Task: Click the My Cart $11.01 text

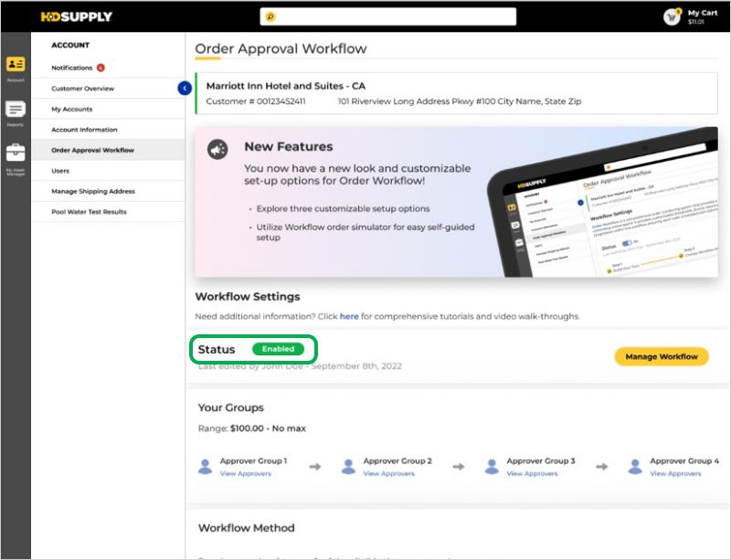Action: (702, 16)
